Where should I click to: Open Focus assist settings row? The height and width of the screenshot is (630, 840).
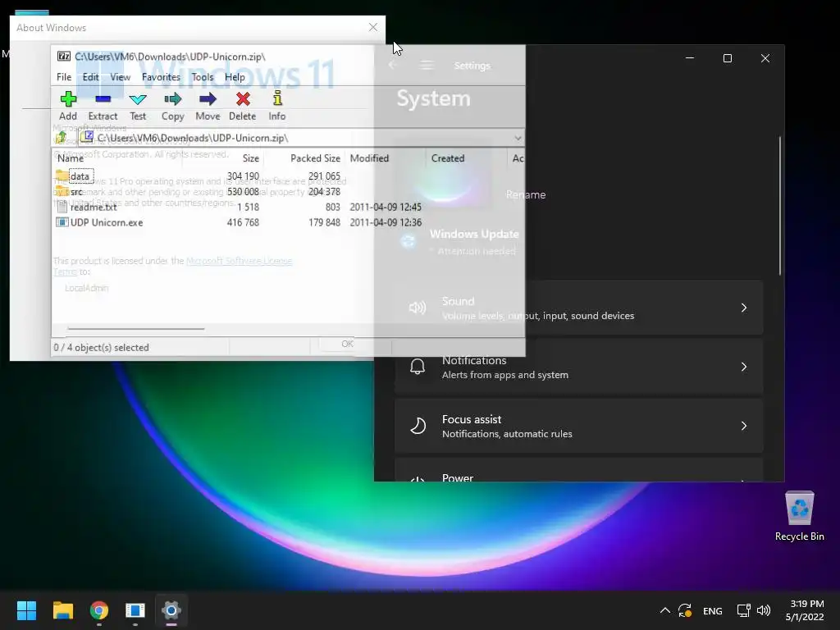(x=578, y=426)
